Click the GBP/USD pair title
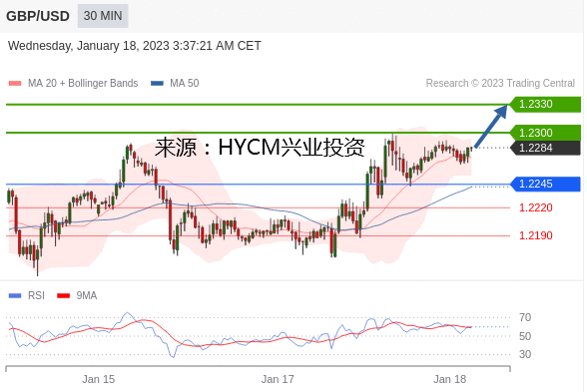This screenshot has width=587, height=392. tap(38, 16)
